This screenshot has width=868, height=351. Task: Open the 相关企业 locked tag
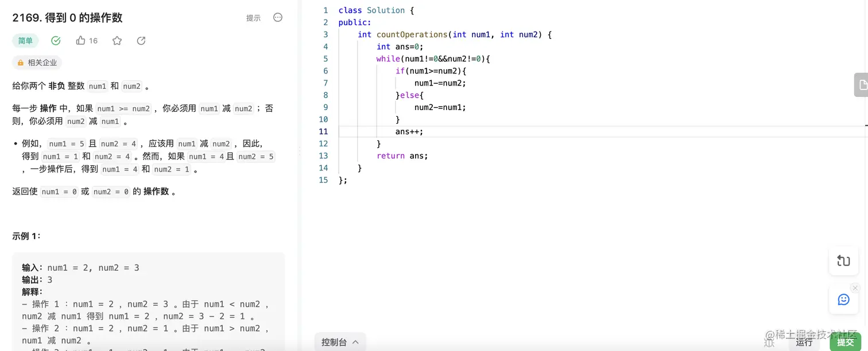click(x=37, y=63)
